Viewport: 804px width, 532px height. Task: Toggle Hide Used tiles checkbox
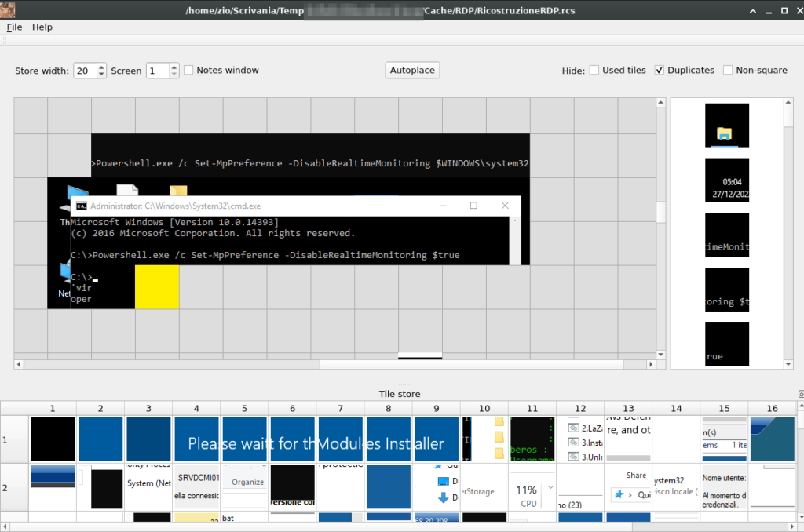[594, 71]
